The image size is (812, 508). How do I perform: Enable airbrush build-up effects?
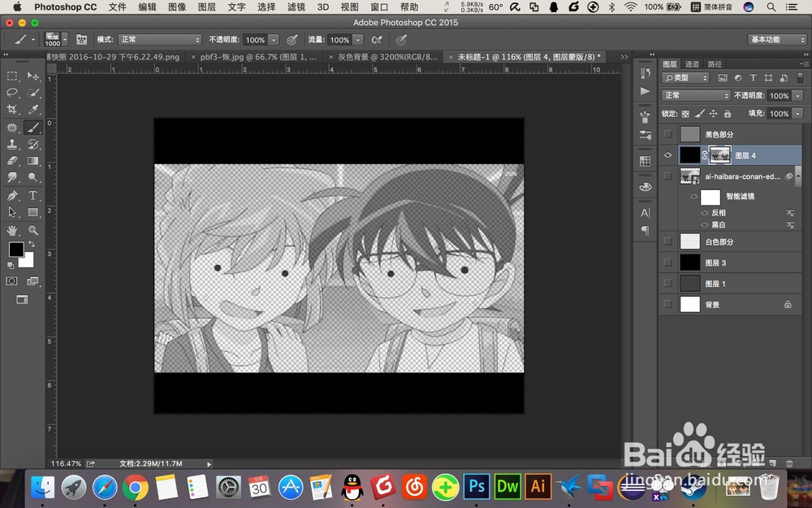377,39
